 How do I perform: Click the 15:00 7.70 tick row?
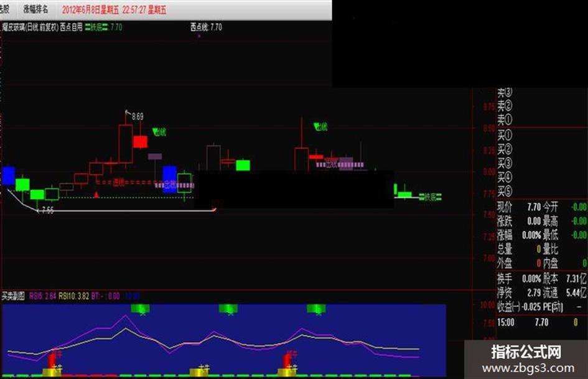pyautogui.click(x=538, y=322)
